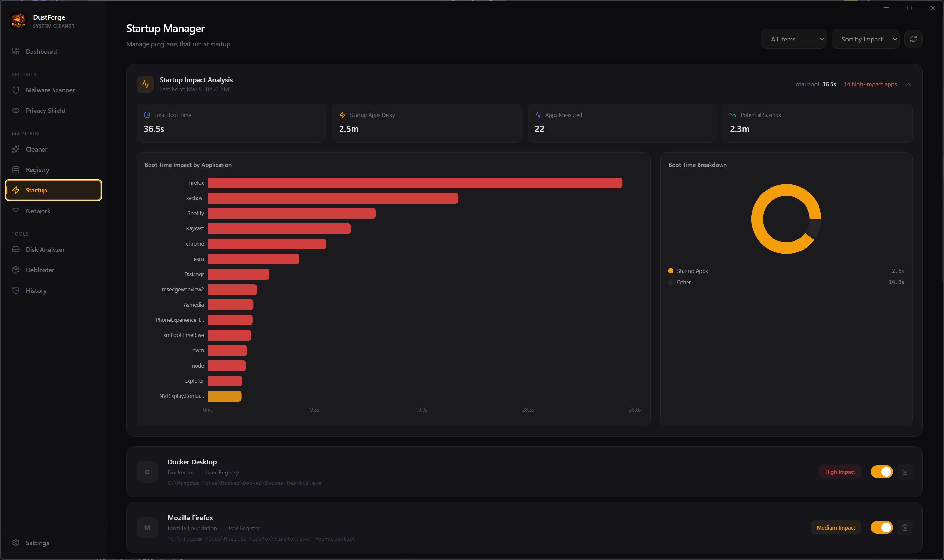Screen dimensions: 944x560
Task: Click the orange Startup Apps legend swatch
Action: [671, 271]
